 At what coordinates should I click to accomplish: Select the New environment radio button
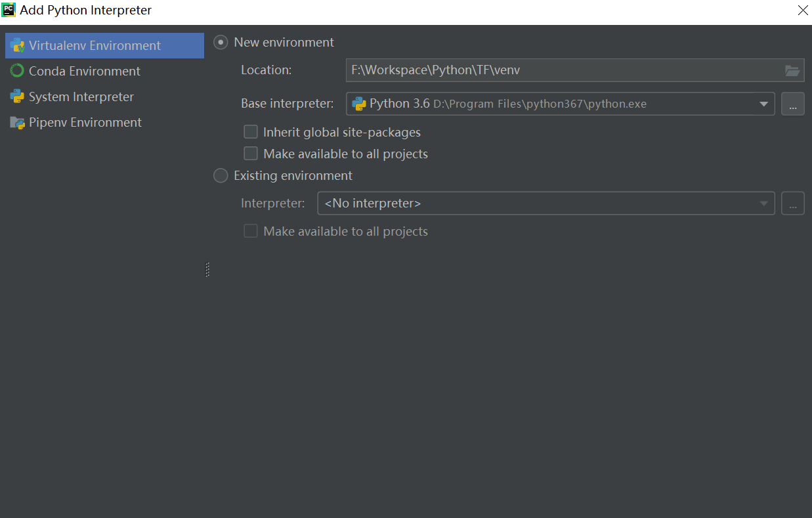pyautogui.click(x=221, y=42)
